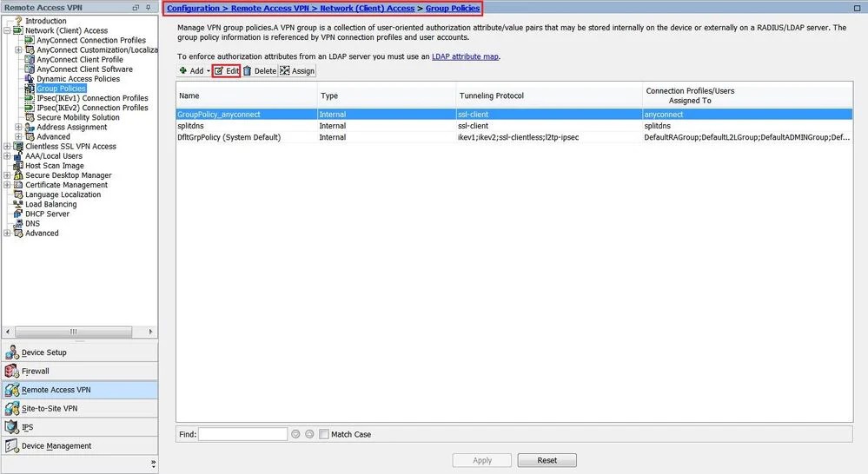Click the Apply button
Image resolution: width=868 pixels, height=474 pixels.
[482, 460]
